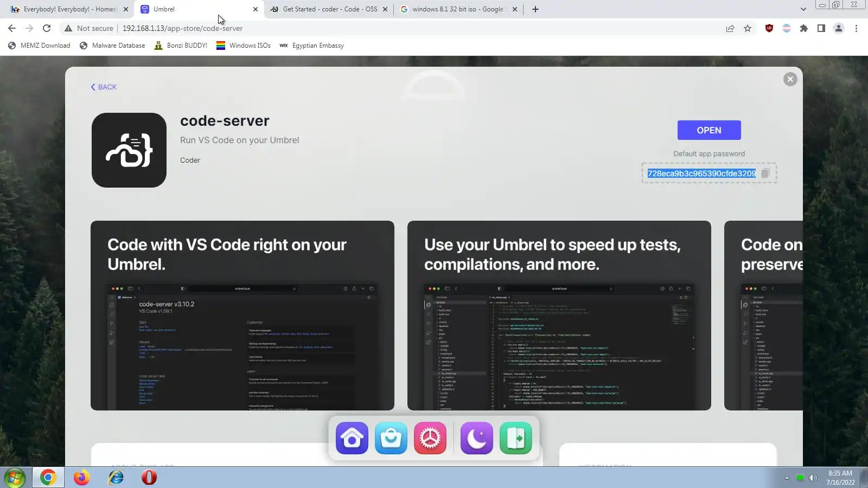
Task: Open the taskbar clock and date
Action: (x=840, y=478)
